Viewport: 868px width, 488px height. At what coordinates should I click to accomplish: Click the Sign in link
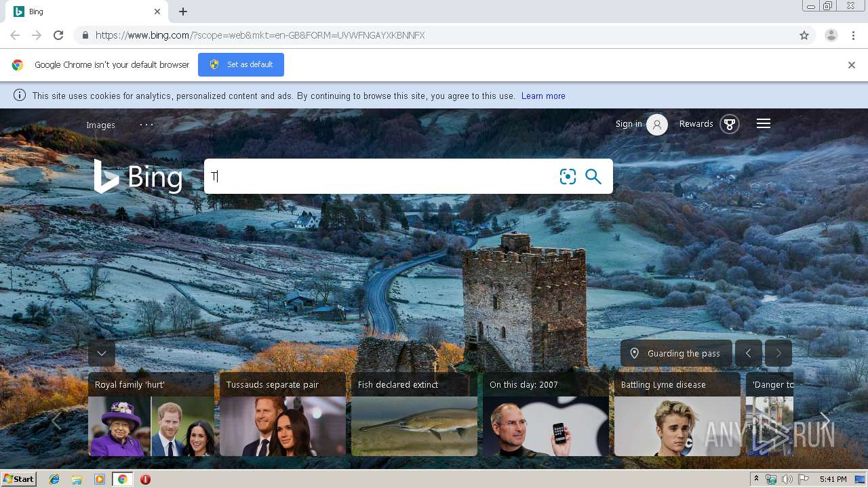629,124
